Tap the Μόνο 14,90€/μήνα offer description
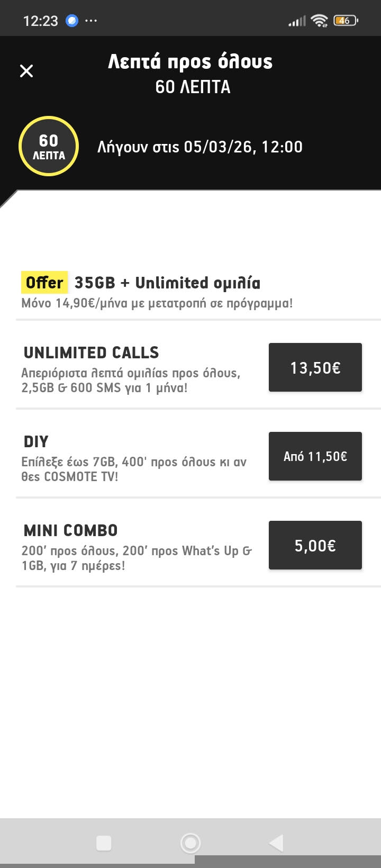Image resolution: width=381 pixels, height=868 pixels. [157, 303]
